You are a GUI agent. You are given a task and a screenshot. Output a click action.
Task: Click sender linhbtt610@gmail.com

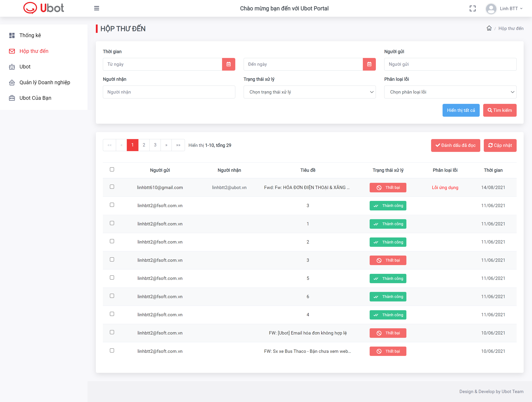(x=160, y=187)
